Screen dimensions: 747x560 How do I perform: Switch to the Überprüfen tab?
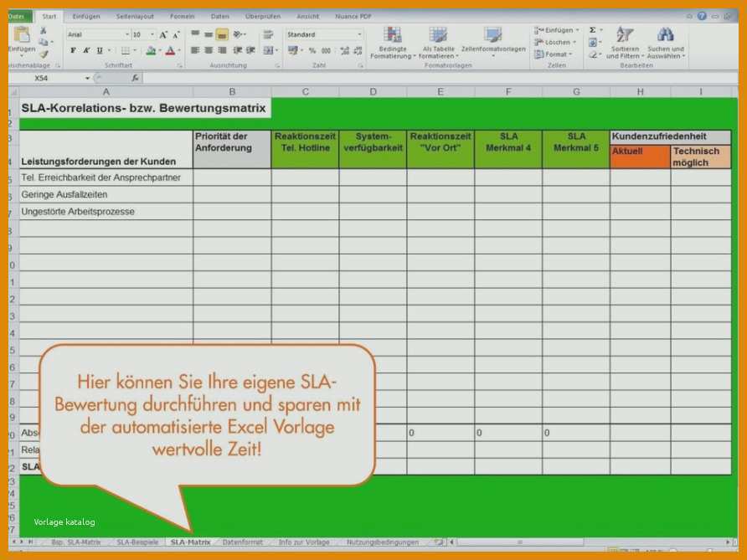coord(263,16)
